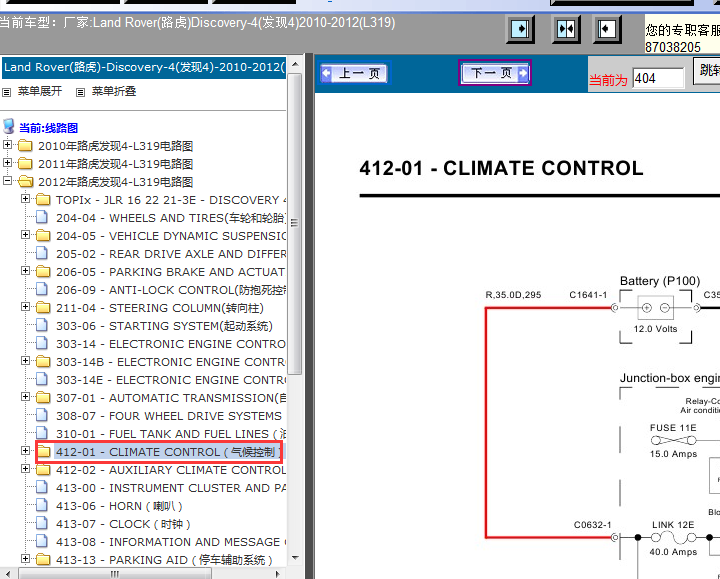Expand the 413-13 Parking Aid node

[x=26, y=558]
